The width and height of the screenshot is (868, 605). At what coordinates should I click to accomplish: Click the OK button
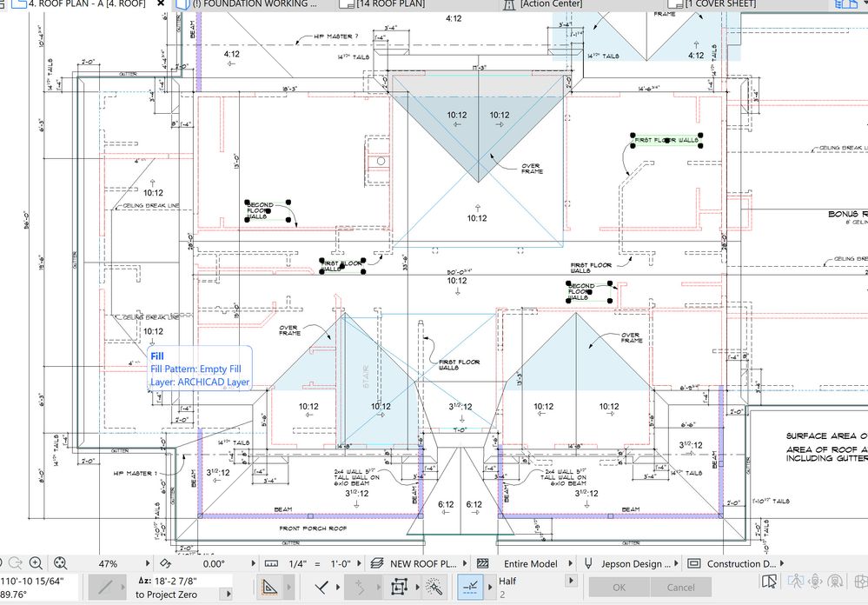click(x=619, y=588)
